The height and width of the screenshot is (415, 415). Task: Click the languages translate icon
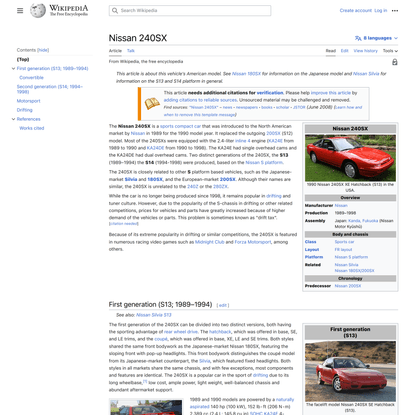tap(358, 38)
